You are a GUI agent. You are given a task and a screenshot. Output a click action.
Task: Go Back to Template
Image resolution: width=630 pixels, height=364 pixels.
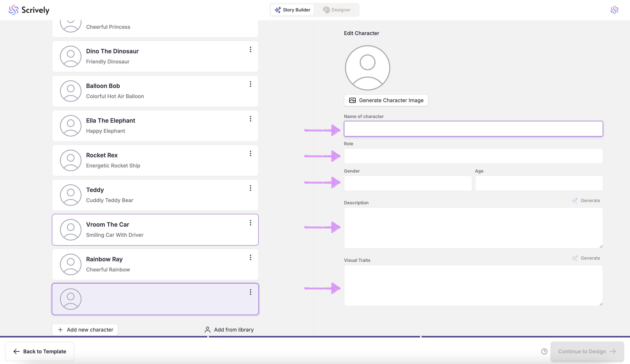(40, 351)
